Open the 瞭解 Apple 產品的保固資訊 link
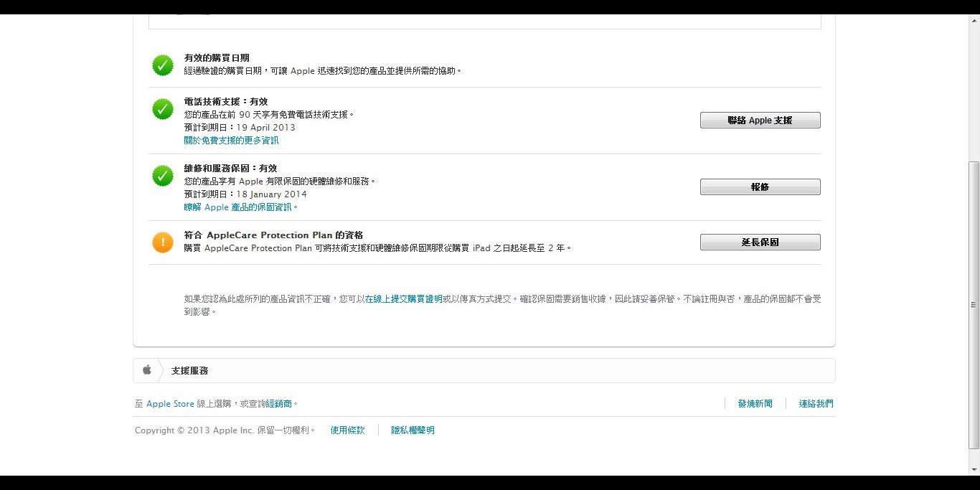The image size is (980, 490). coord(240,207)
